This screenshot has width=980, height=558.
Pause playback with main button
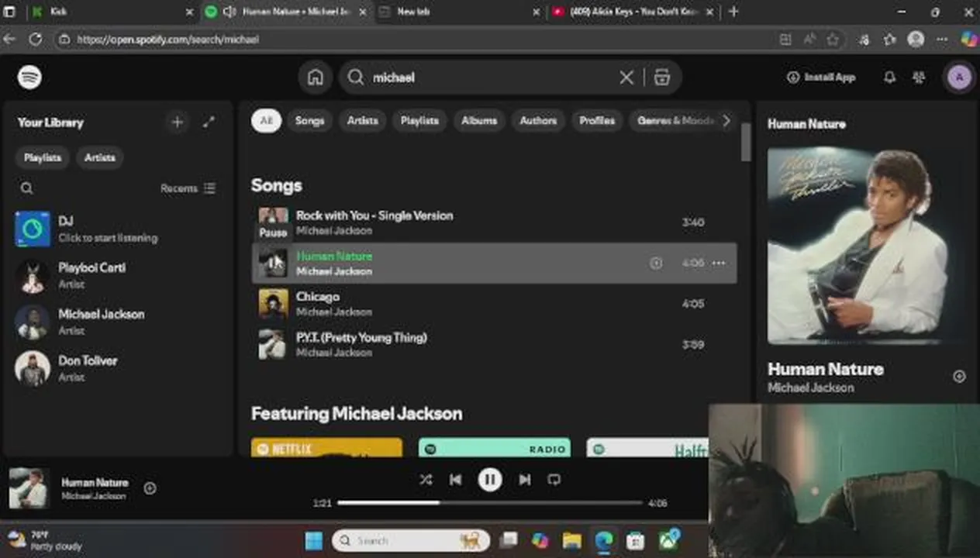489,480
